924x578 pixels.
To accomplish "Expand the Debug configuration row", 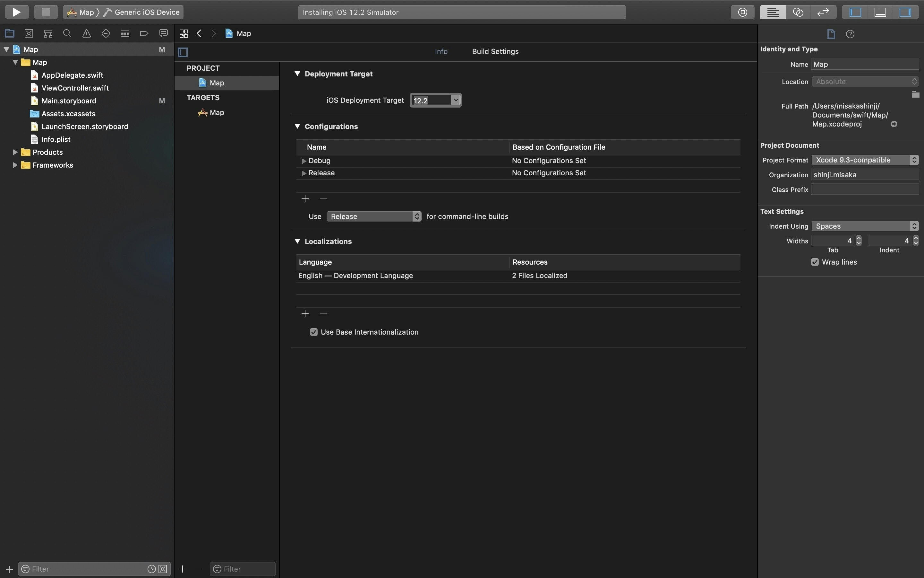I will click(x=304, y=161).
